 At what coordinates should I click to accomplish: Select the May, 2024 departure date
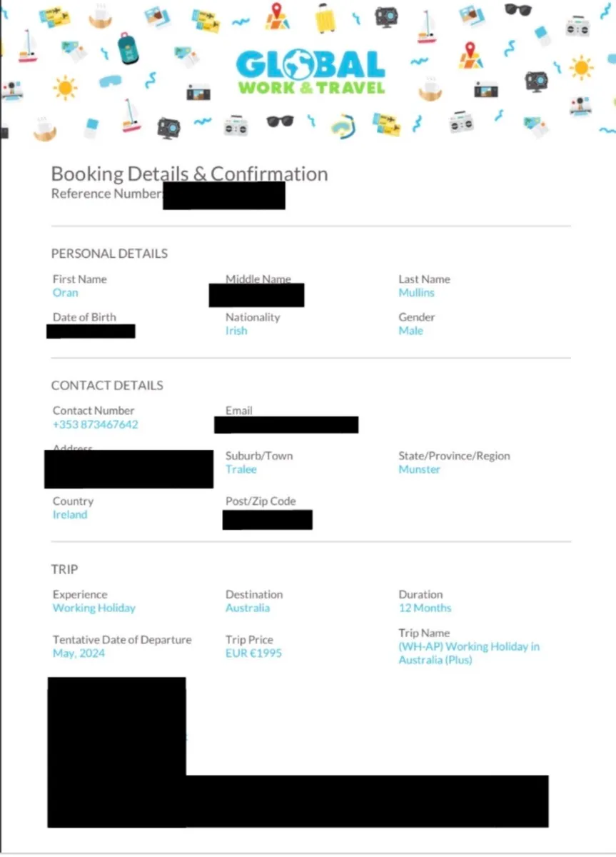coord(78,653)
